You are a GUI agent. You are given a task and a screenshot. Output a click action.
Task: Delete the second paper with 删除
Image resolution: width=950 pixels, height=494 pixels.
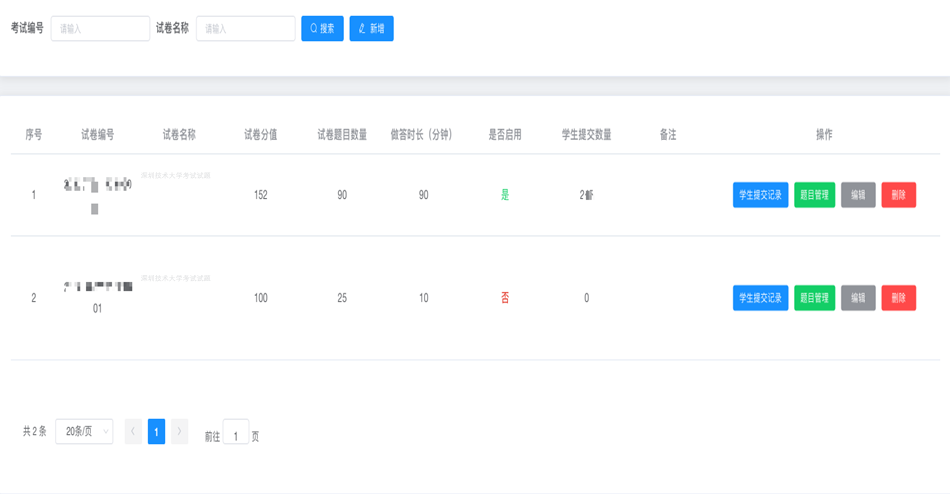pyautogui.click(x=898, y=298)
